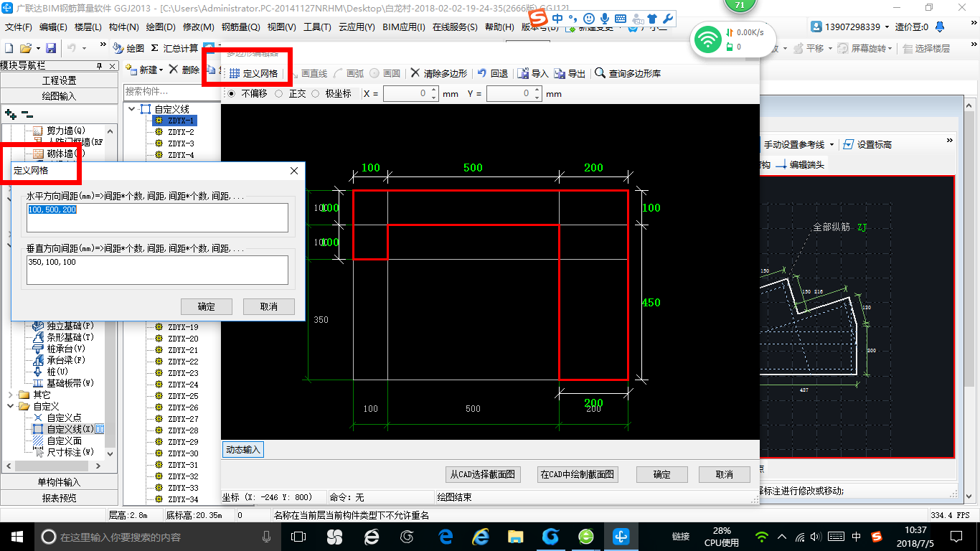Open dropdown arrow next to Open folder icon
The image size is (980, 551).
(x=37, y=49)
